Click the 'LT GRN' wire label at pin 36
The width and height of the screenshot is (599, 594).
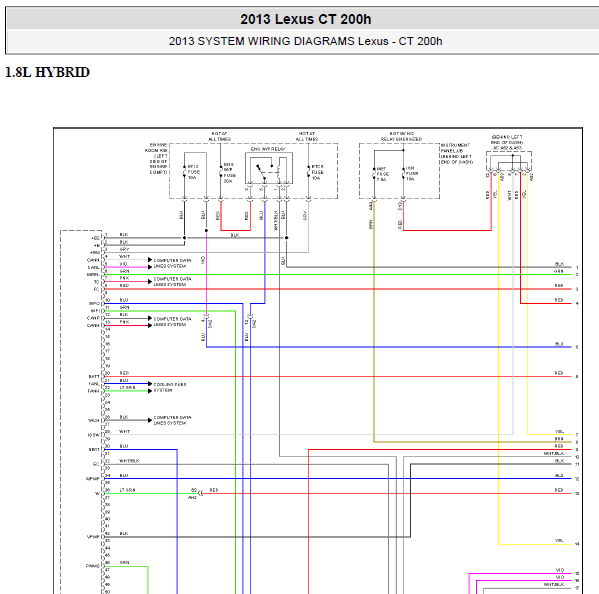click(x=127, y=490)
